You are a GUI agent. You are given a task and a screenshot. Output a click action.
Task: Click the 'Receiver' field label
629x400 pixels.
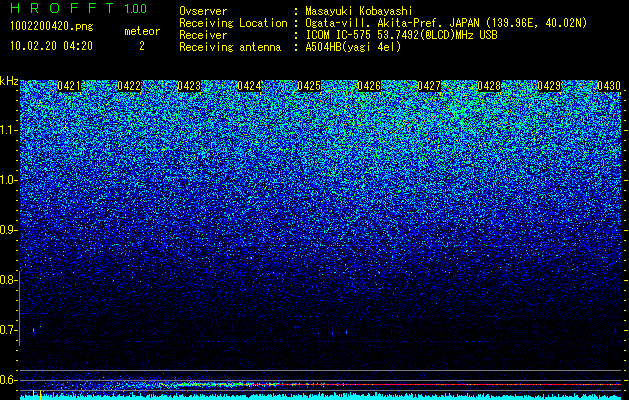(x=203, y=35)
